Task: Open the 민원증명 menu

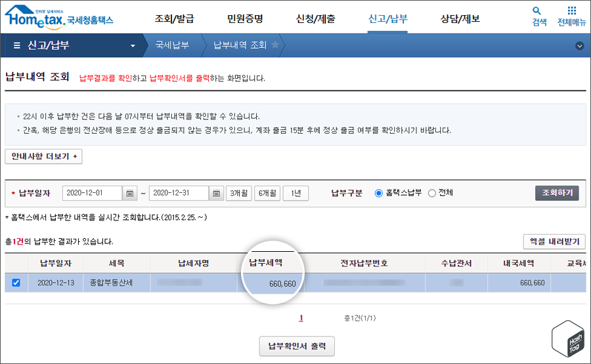Action: click(245, 18)
